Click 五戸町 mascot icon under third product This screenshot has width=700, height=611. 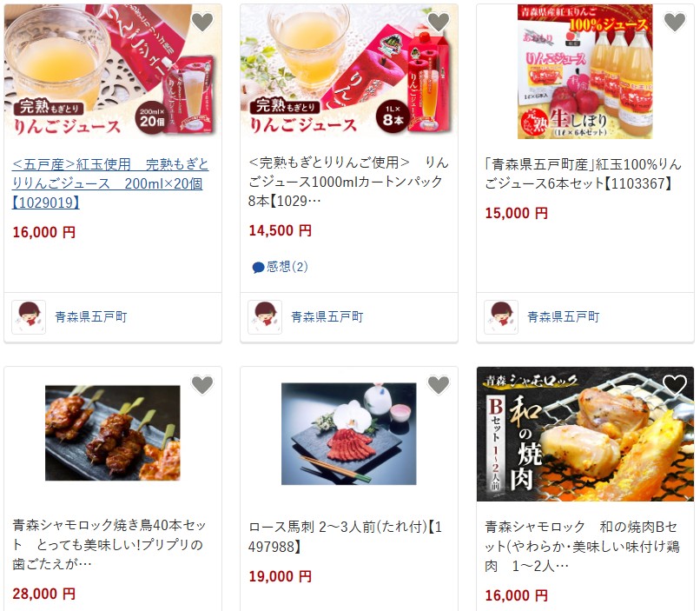point(501,317)
